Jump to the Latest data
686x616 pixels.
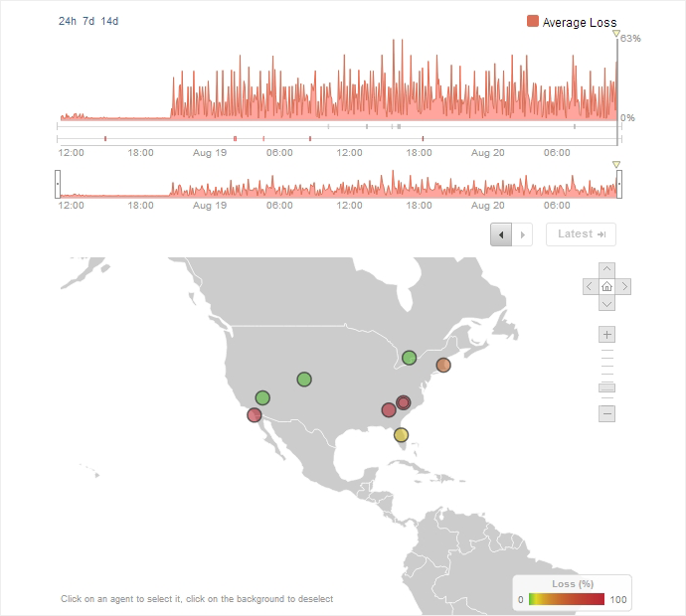pyautogui.click(x=581, y=234)
